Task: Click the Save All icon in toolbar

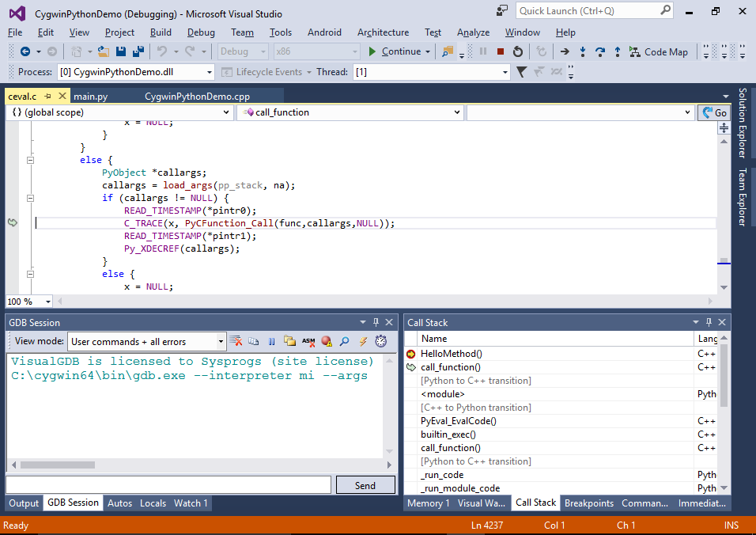Action: pos(138,51)
